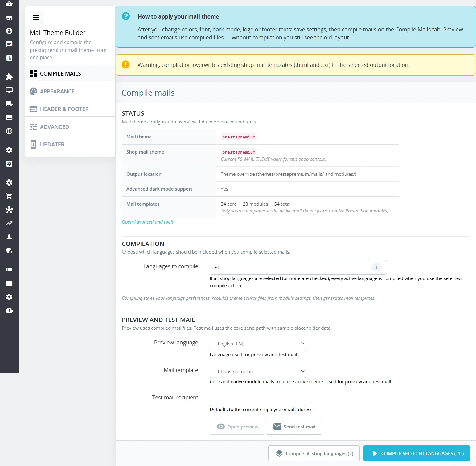476x466 pixels.
Task: Open the Customers account-circle icon in sidebar
Action: click(x=9, y=31)
